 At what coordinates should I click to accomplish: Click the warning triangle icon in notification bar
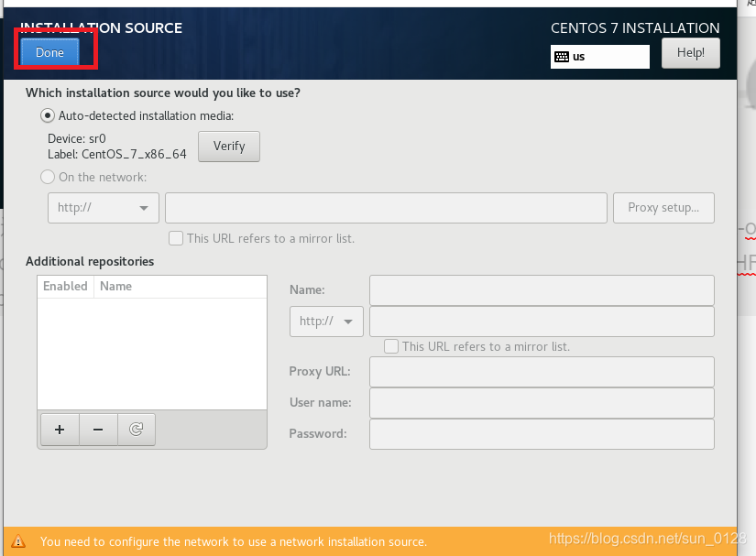point(18,541)
